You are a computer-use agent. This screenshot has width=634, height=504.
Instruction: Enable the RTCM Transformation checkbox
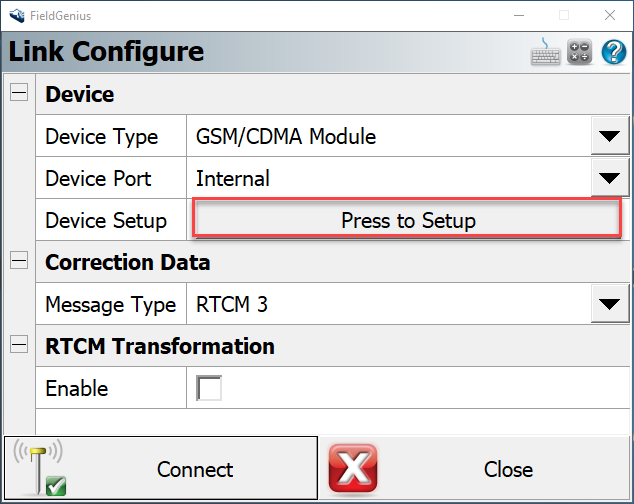point(209,388)
